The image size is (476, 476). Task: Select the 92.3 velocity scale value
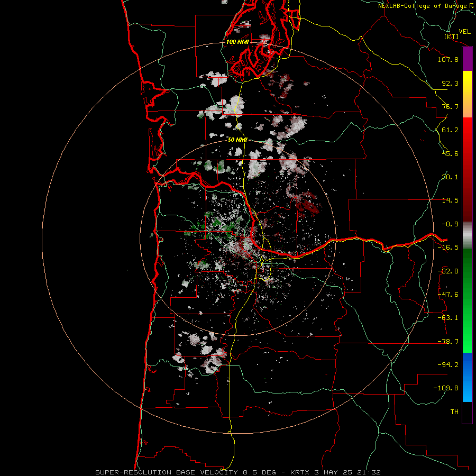click(x=450, y=83)
